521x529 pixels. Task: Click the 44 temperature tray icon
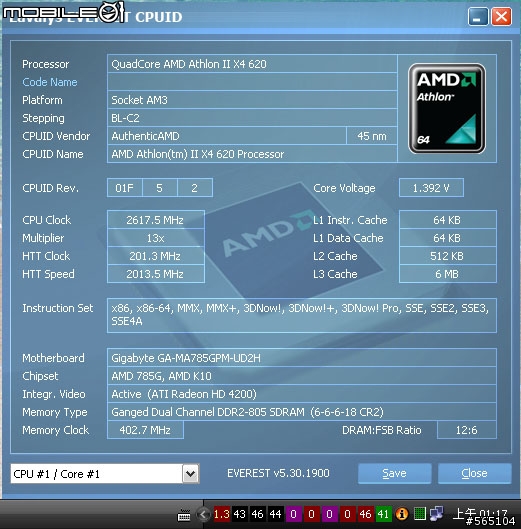click(x=275, y=514)
